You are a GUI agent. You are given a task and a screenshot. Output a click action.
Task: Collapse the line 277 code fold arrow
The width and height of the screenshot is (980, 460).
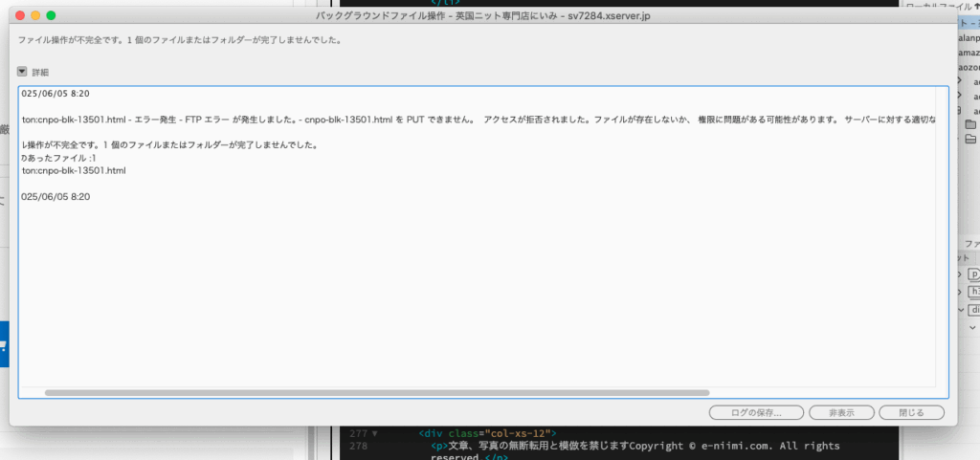375,433
